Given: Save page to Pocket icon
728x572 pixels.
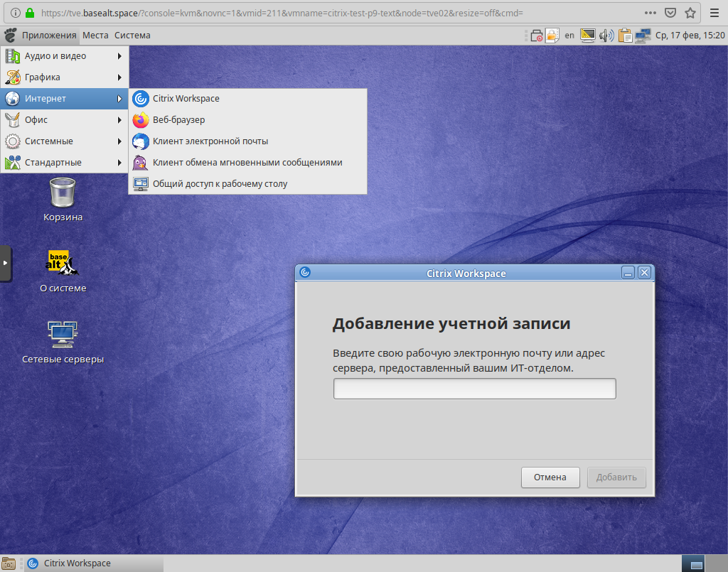Looking at the screenshot, I should [x=670, y=13].
